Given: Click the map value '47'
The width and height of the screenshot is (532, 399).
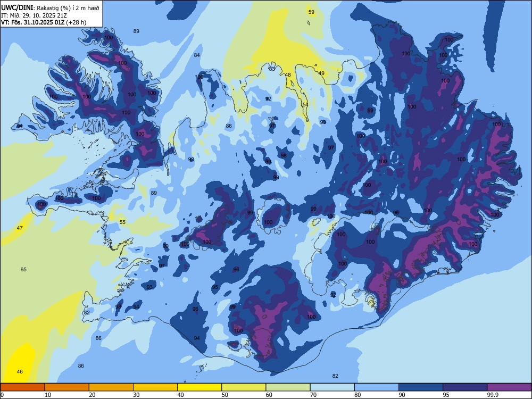Looking at the screenshot, I should click(x=20, y=228).
